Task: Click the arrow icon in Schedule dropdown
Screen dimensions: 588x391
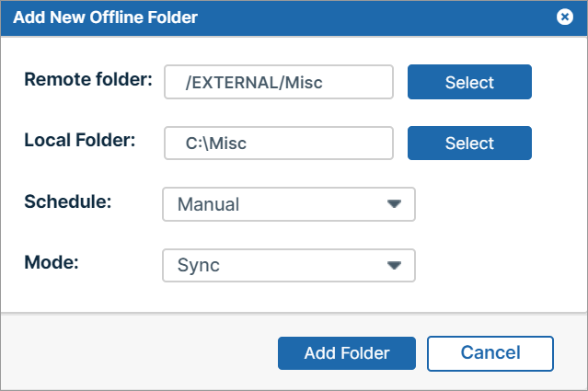Action: tap(395, 204)
